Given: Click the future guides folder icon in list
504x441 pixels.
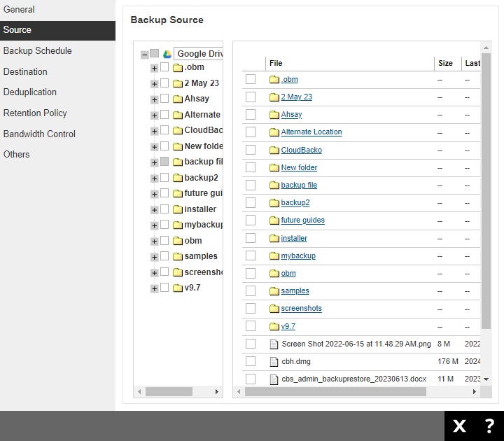Looking at the screenshot, I should tap(274, 220).
